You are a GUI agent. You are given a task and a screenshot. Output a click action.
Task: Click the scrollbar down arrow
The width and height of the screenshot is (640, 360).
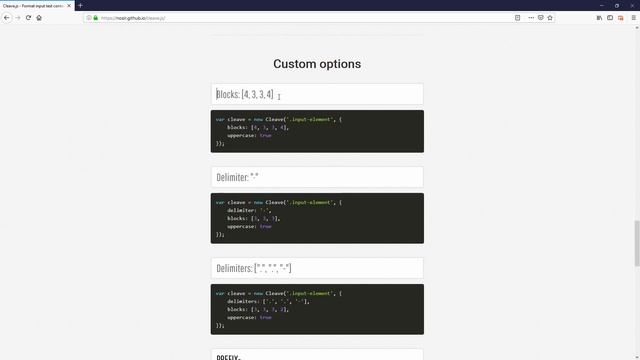click(637, 357)
